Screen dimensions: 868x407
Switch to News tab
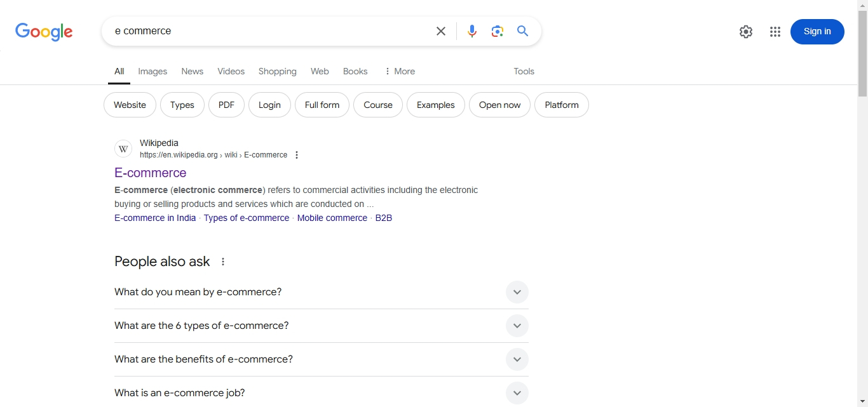coord(193,72)
